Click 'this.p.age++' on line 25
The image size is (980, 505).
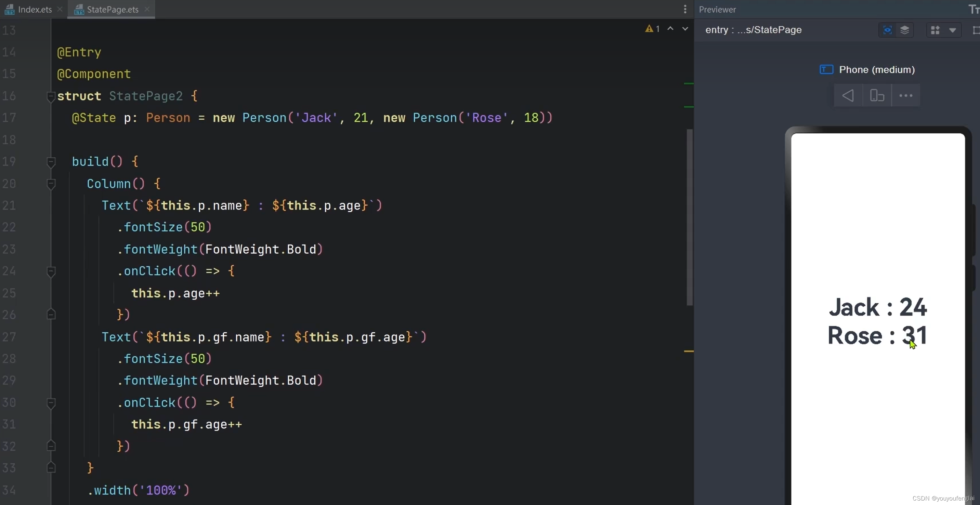coord(176,293)
